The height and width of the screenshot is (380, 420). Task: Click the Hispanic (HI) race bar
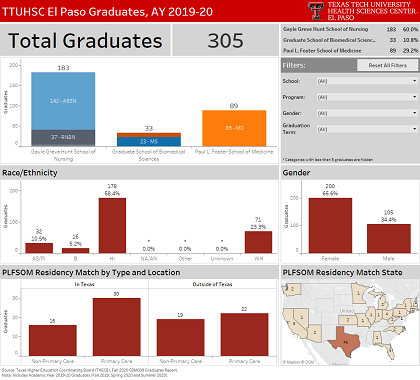[112, 225]
